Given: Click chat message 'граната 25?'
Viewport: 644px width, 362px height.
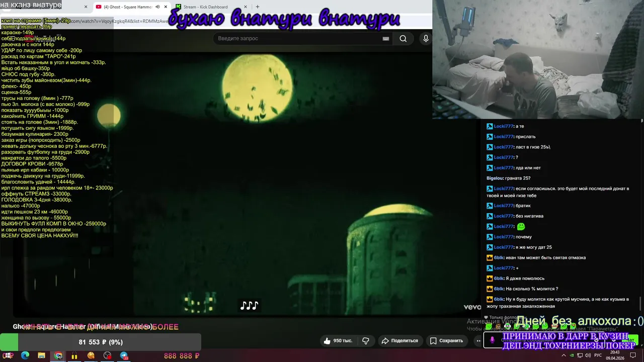Looking at the screenshot, I should pyautogui.click(x=519, y=178).
